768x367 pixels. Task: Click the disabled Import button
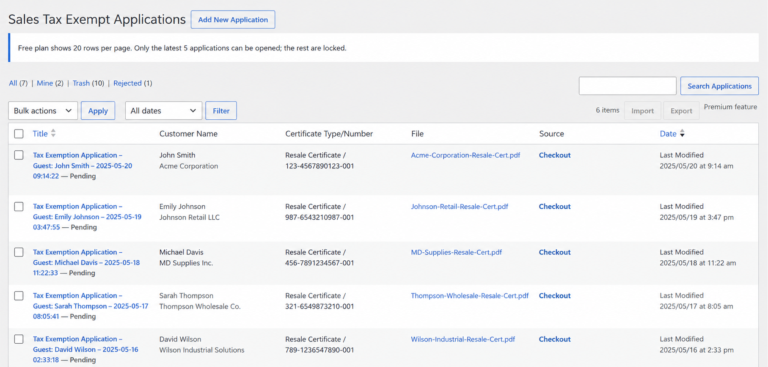click(x=642, y=111)
